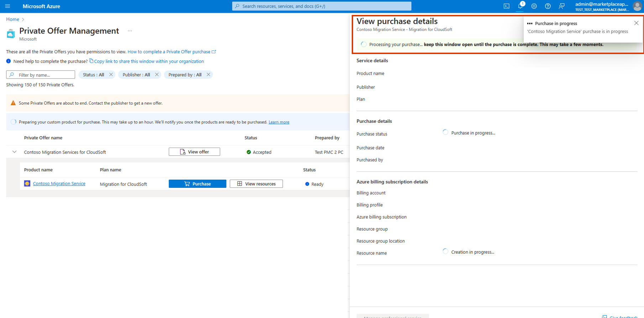Open How to complete a Private Offer purchase
The image size is (644, 318).
click(169, 52)
